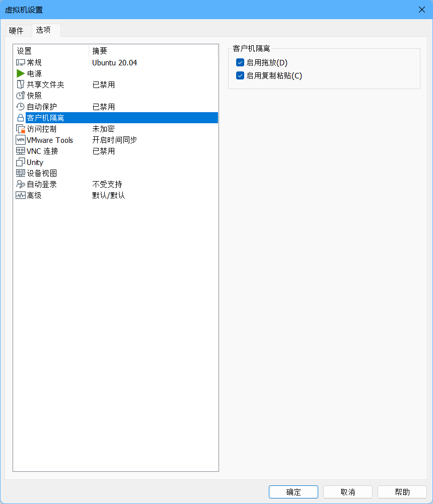Click the 访问控制 lock icon
The width and height of the screenshot is (433, 504).
click(21, 129)
